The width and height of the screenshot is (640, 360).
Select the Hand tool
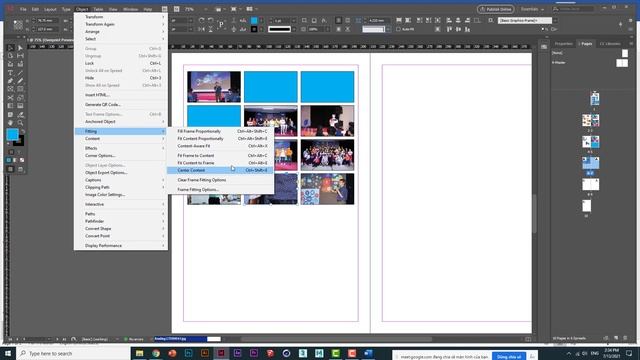(11, 123)
